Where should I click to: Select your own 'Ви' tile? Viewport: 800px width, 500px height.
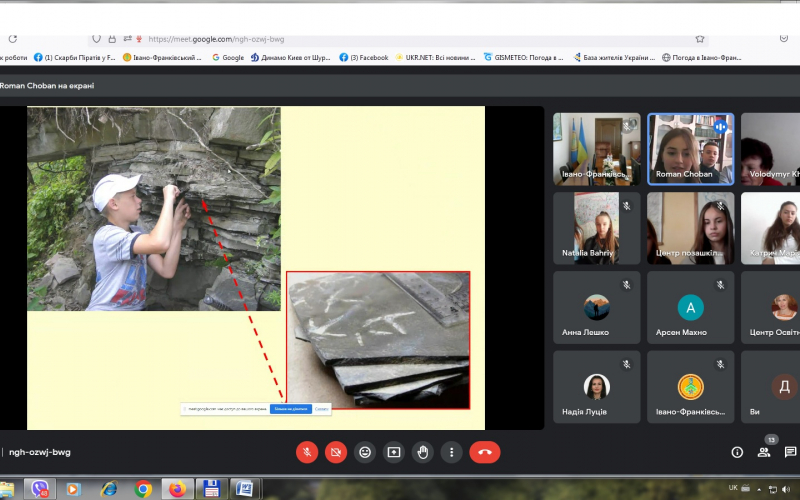tap(770, 387)
